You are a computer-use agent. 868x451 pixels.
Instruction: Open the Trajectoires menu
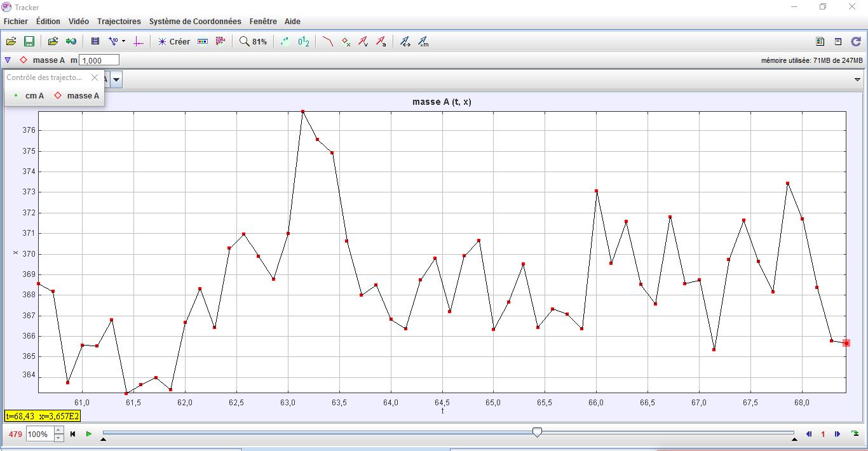[119, 21]
